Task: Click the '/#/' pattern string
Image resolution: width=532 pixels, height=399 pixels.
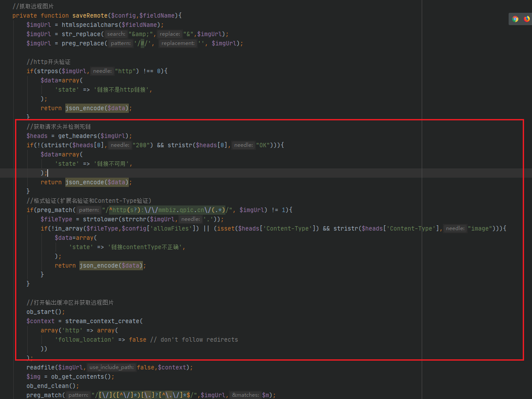Action: click(x=142, y=43)
